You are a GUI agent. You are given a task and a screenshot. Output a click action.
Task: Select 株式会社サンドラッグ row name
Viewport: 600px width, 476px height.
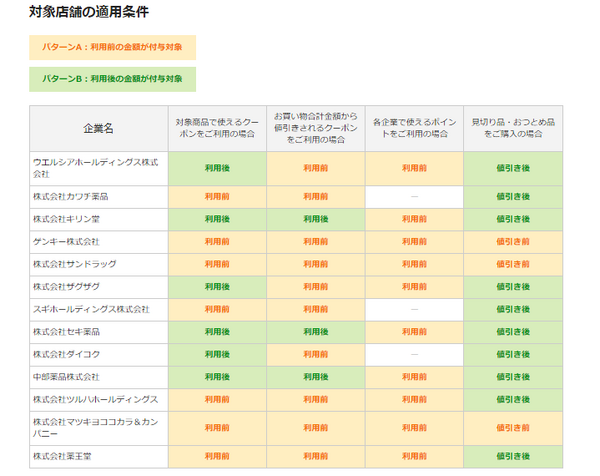pyautogui.click(x=99, y=265)
